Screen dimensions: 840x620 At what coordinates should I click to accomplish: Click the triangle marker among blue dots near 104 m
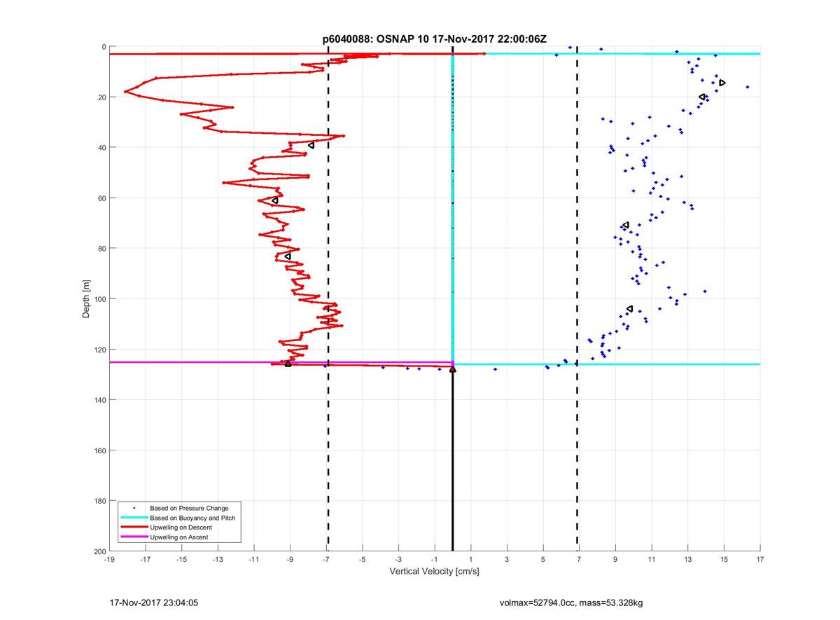pyautogui.click(x=629, y=308)
